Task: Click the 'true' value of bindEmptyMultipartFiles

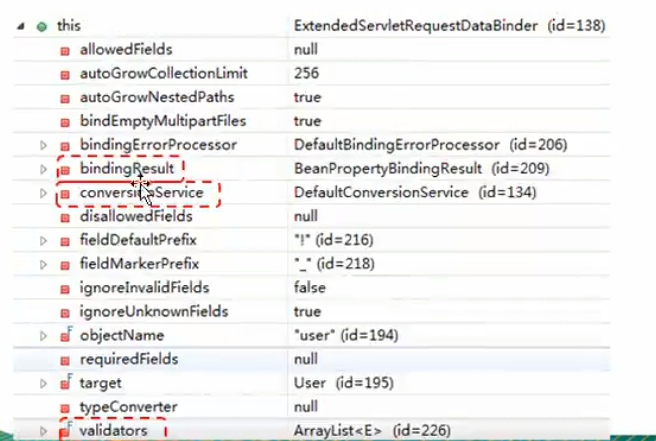Action: pyautogui.click(x=308, y=121)
